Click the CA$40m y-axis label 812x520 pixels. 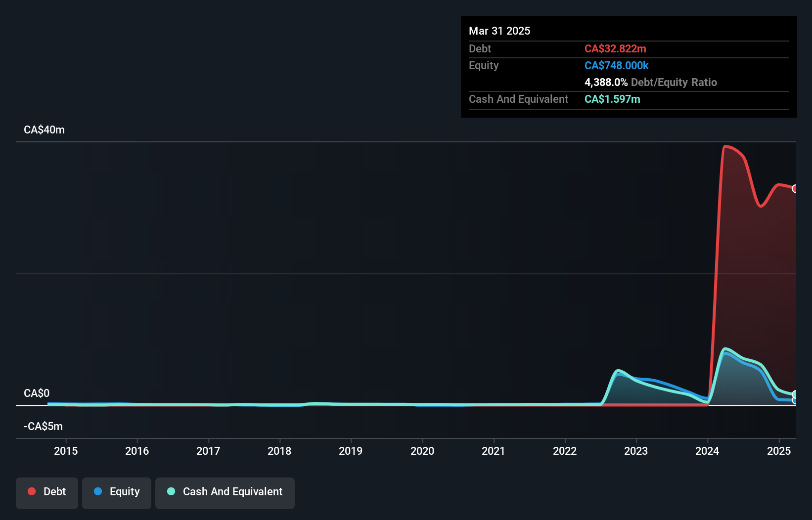[x=44, y=130]
